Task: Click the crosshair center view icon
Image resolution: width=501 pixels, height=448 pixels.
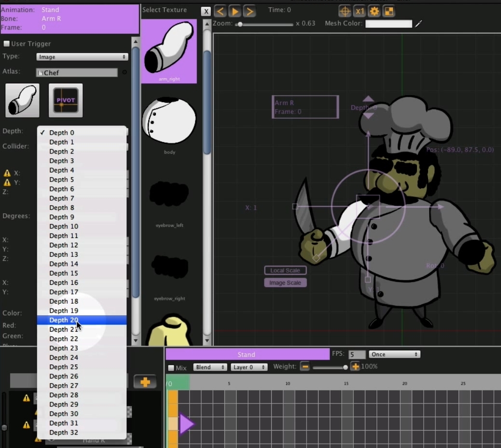Action: (x=345, y=12)
